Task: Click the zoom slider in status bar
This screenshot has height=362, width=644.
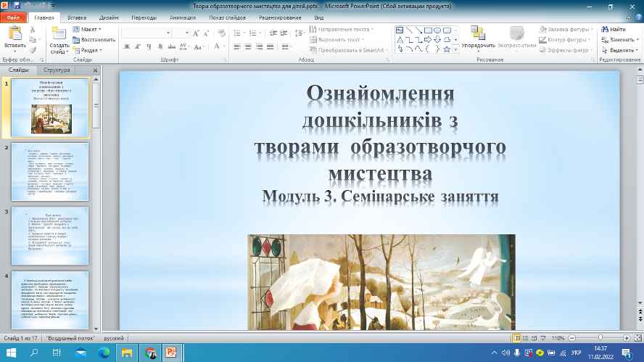Action: click(600, 338)
